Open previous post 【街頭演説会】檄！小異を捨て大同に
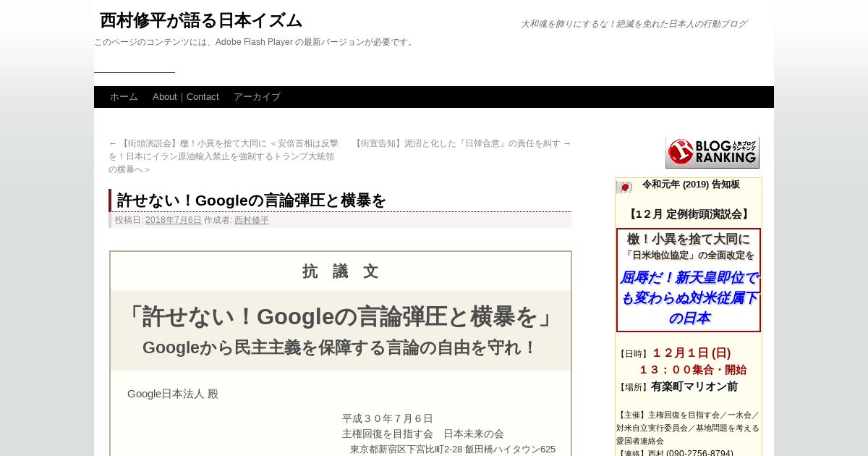Image resolution: width=868 pixels, height=456 pixels. (224, 156)
